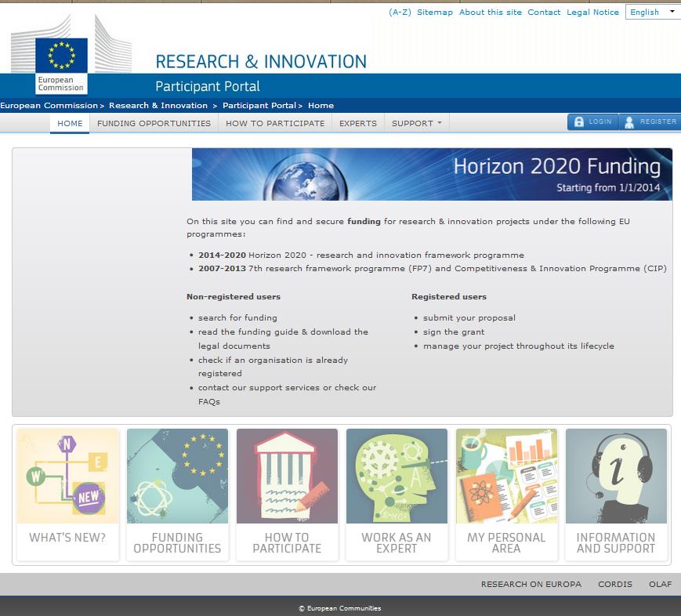Open the Sitemap link

coord(435,13)
